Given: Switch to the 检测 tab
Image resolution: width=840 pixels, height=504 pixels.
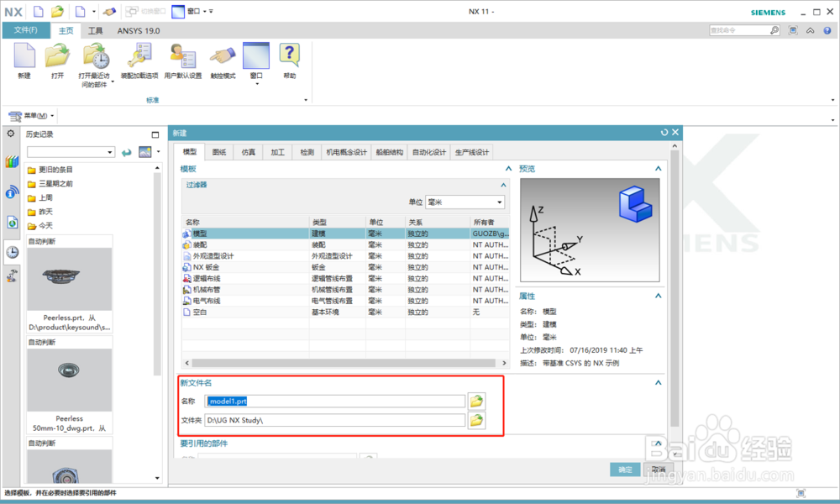Looking at the screenshot, I should (x=307, y=152).
